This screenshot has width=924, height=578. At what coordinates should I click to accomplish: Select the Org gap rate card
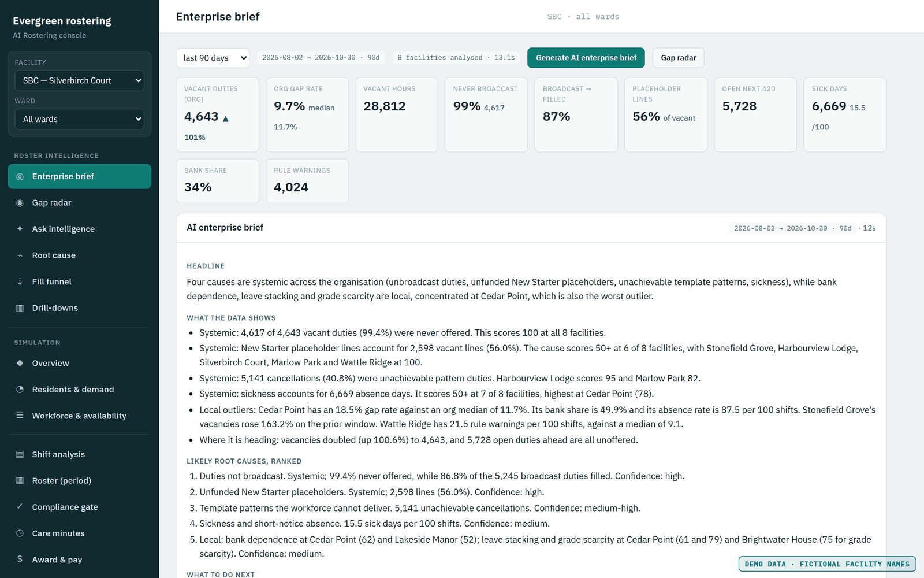(x=307, y=114)
